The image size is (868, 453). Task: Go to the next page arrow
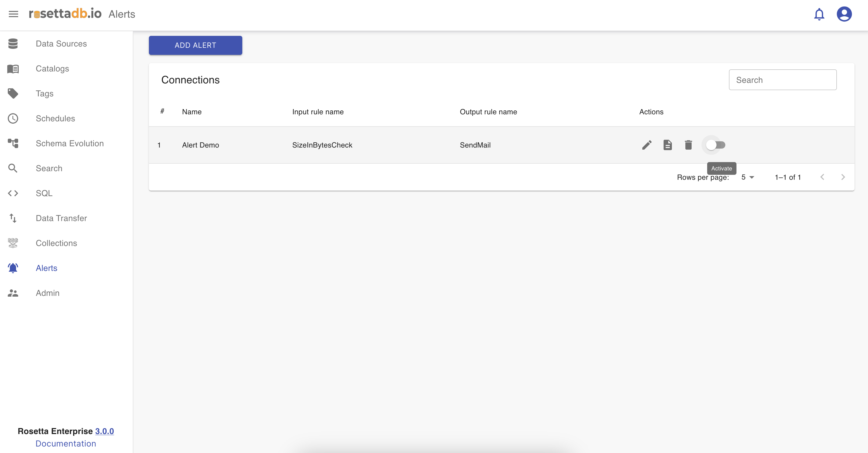click(x=843, y=177)
